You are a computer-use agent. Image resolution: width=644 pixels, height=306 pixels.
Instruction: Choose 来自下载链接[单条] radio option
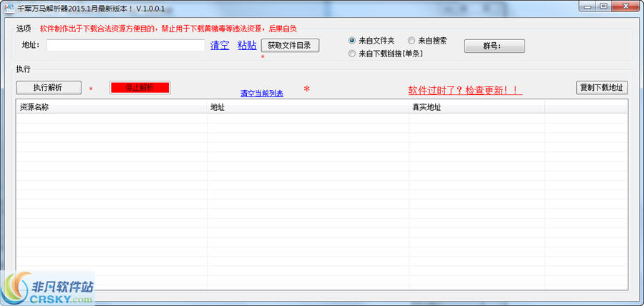pos(386,54)
